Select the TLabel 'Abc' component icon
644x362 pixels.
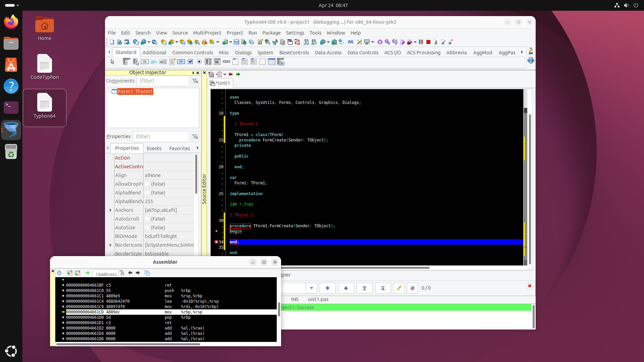(x=154, y=62)
